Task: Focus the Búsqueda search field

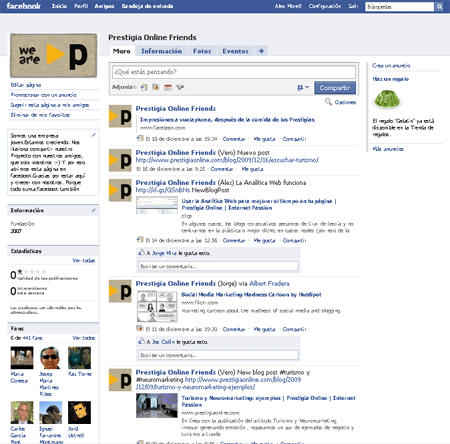Action: click(x=399, y=6)
